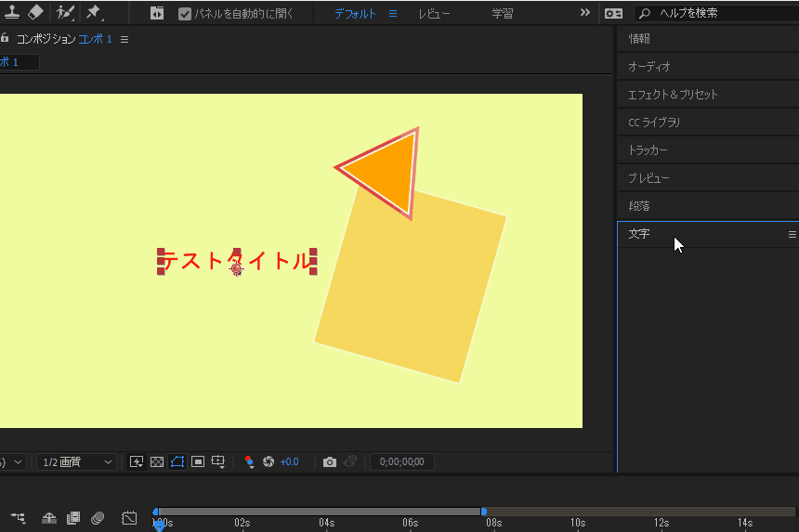Take a snapshot with the camera icon
The width and height of the screenshot is (799, 532).
point(330,461)
